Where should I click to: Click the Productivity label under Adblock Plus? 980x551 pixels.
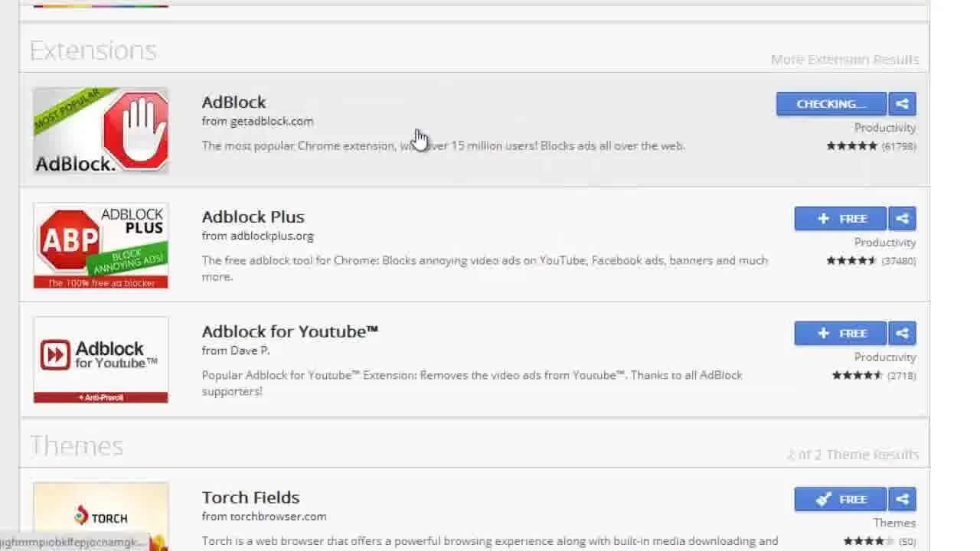click(885, 243)
